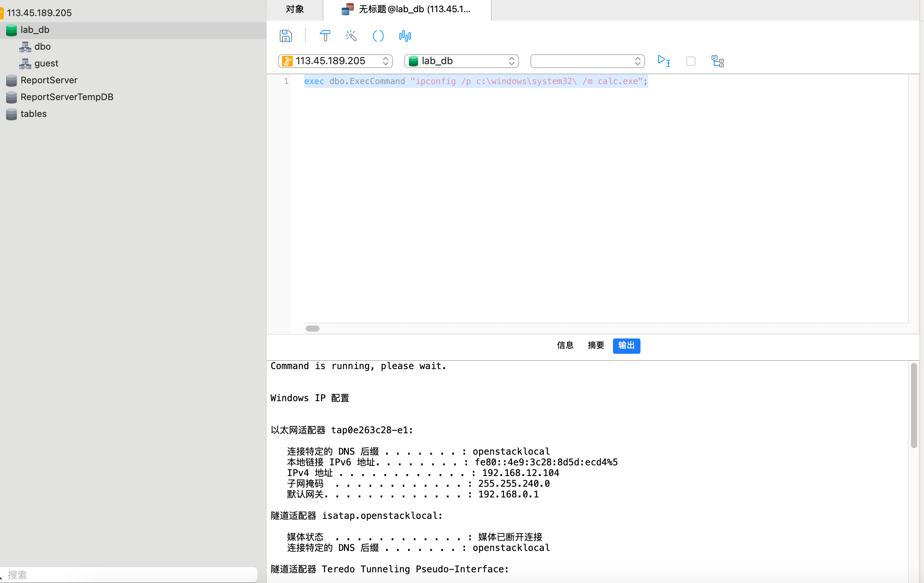Click the Explain query plan icon
The width and height of the screenshot is (924, 583).
[717, 61]
